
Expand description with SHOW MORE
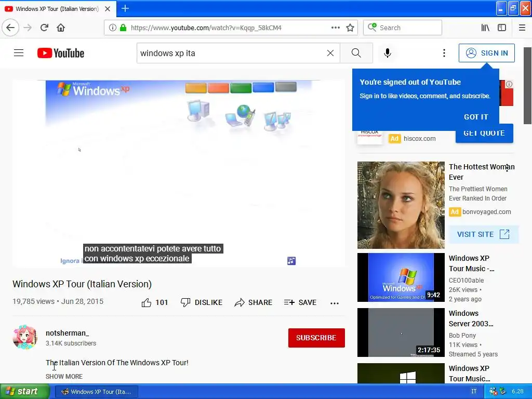click(64, 376)
